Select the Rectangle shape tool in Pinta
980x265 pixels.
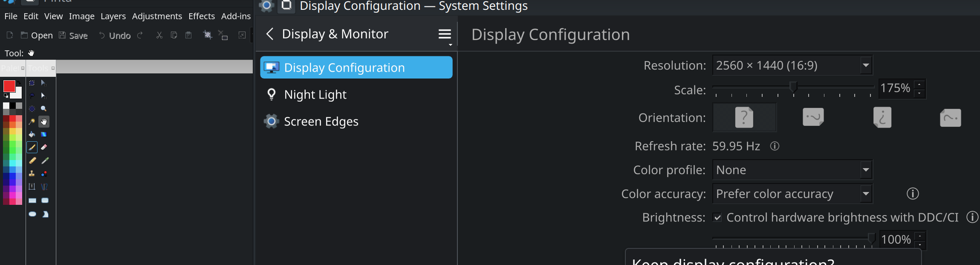tap(32, 200)
